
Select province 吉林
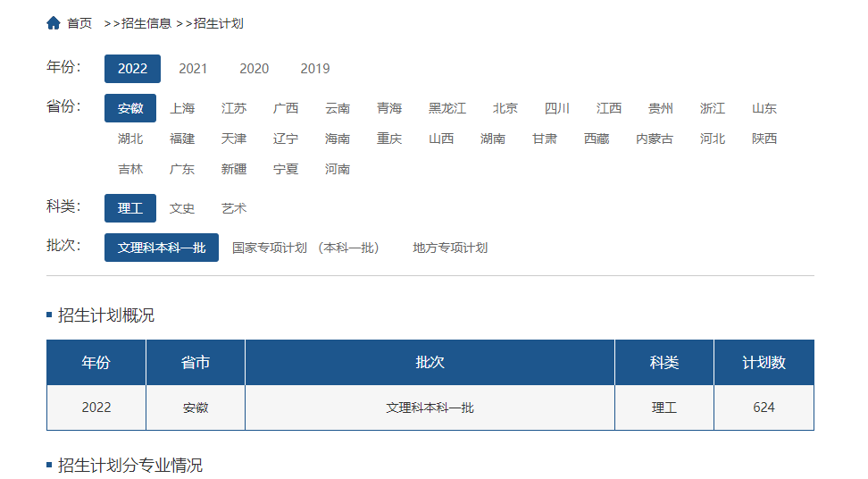pos(130,169)
